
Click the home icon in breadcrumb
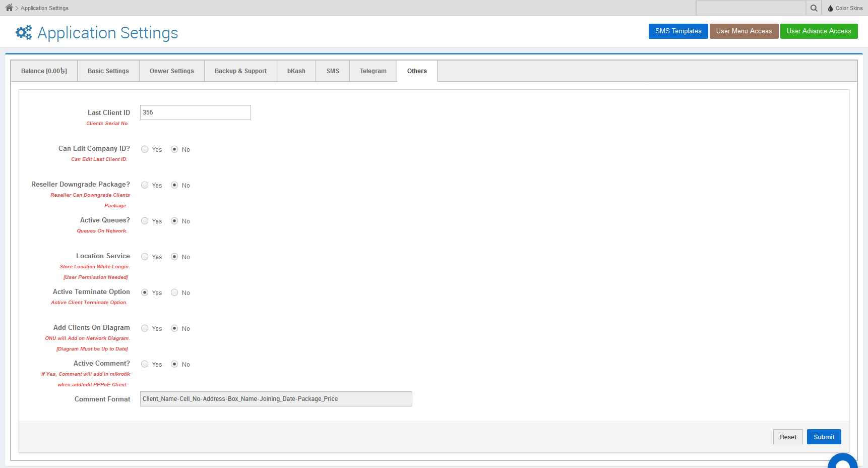(x=9, y=8)
